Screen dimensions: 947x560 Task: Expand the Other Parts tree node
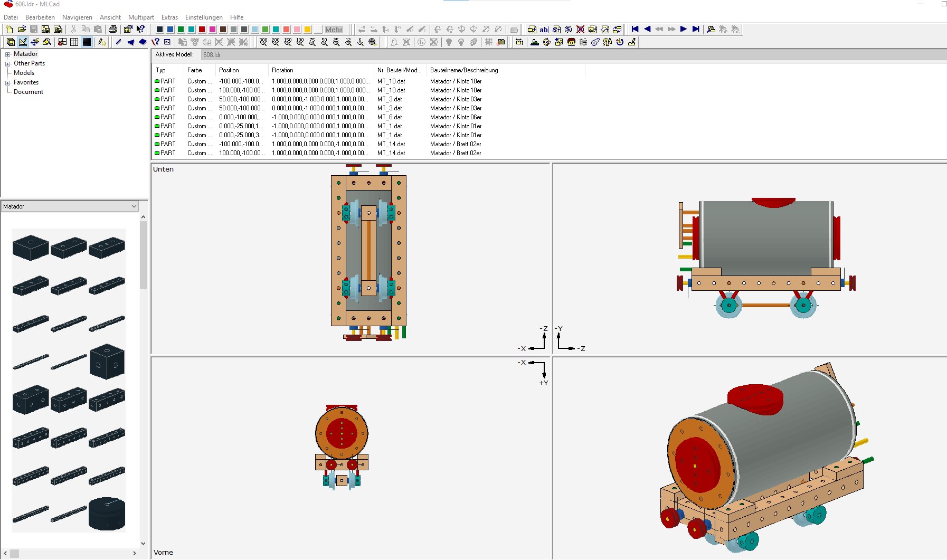pos(8,64)
